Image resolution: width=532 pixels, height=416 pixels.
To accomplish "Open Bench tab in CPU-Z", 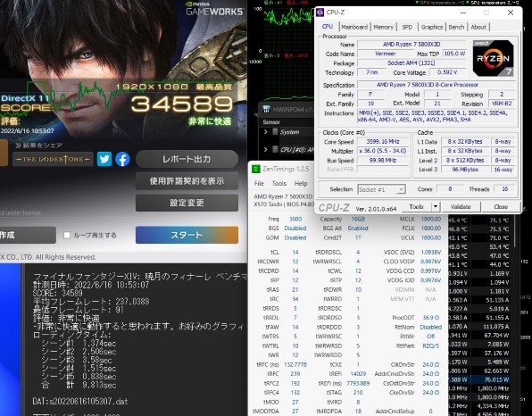I will click(456, 27).
